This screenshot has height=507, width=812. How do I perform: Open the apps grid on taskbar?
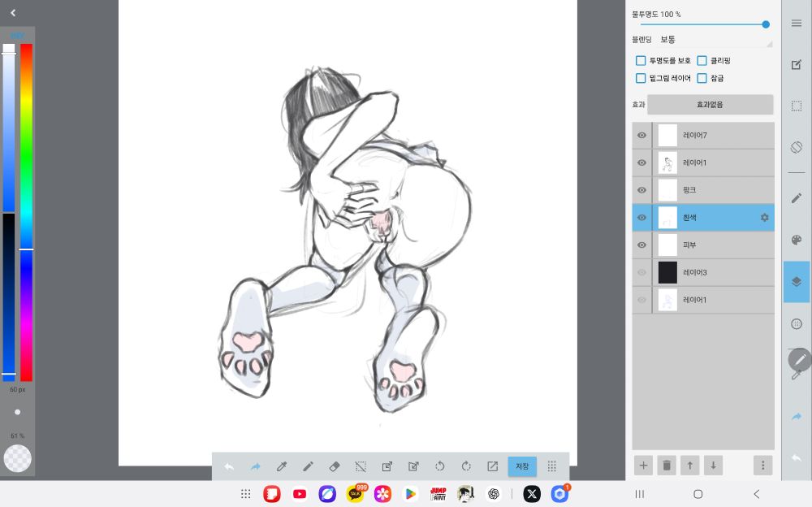pos(246,494)
